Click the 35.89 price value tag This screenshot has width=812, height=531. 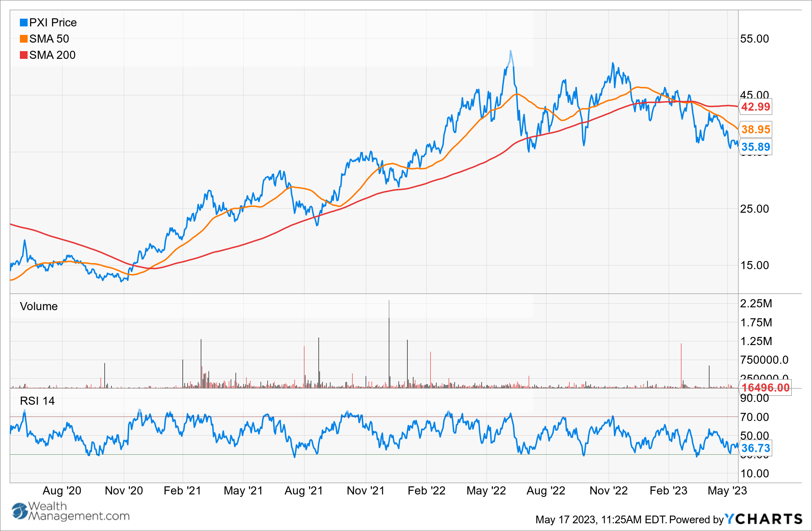tap(755, 147)
